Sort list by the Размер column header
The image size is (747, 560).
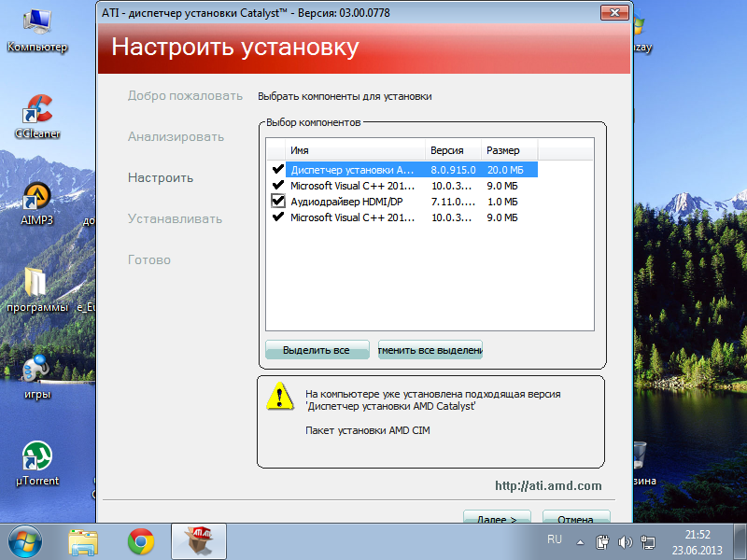509,150
